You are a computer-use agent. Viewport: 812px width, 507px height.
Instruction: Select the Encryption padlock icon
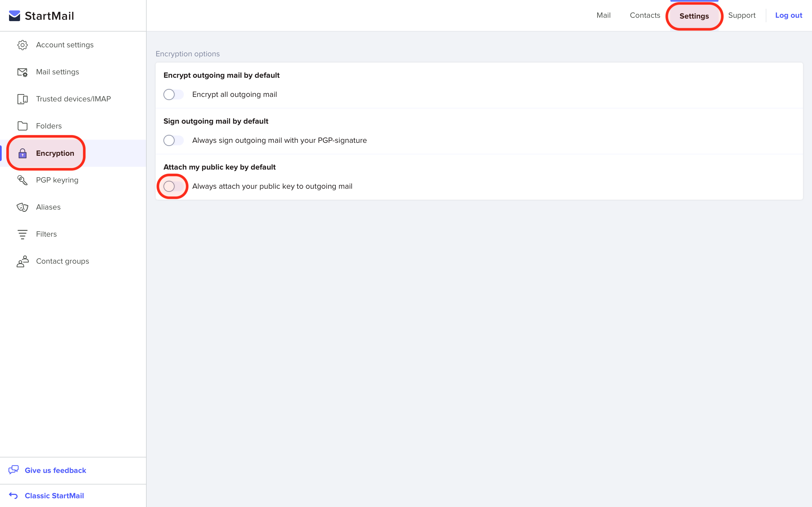click(x=23, y=153)
